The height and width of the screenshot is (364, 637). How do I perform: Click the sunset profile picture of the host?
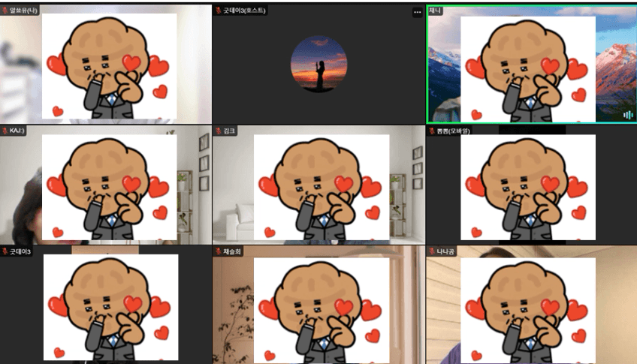(319, 64)
